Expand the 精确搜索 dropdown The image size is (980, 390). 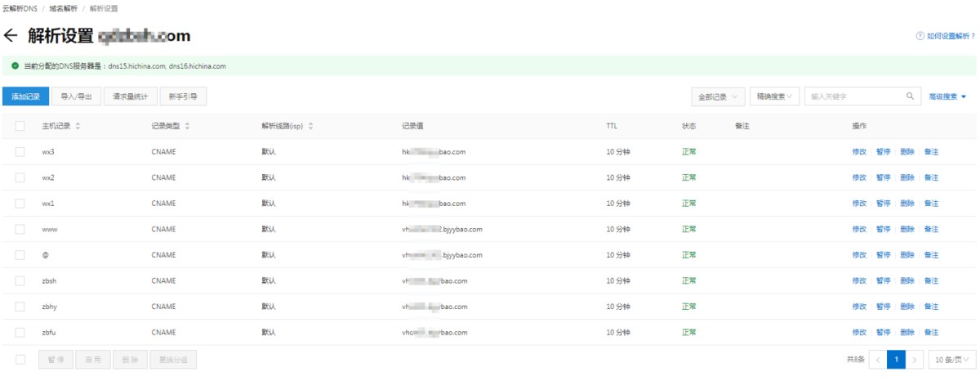click(x=774, y=96)
